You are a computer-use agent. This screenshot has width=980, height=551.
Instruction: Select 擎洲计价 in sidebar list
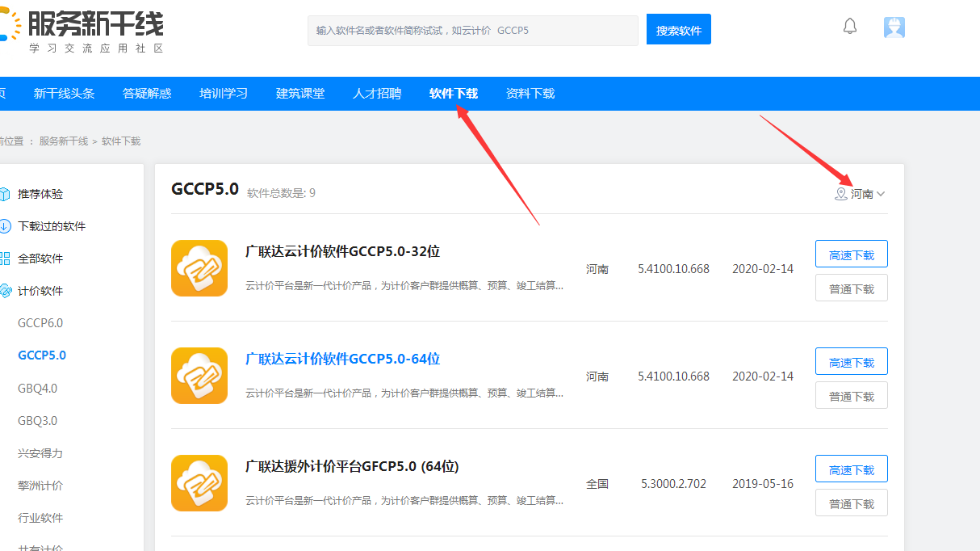click(40, 486)
